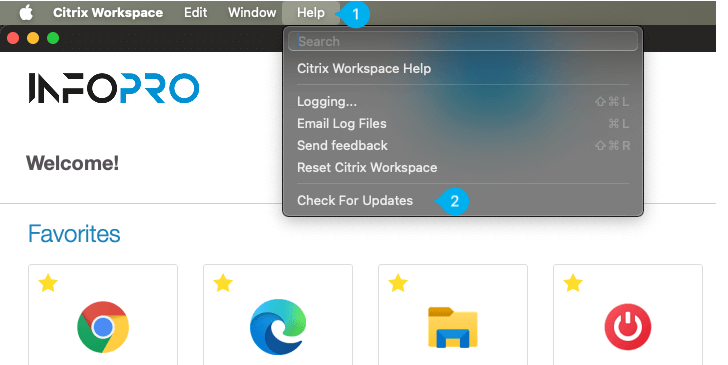Screen dimensions: 728x365
Task: Open the Apple menu
Action: [x=26, y=13]
